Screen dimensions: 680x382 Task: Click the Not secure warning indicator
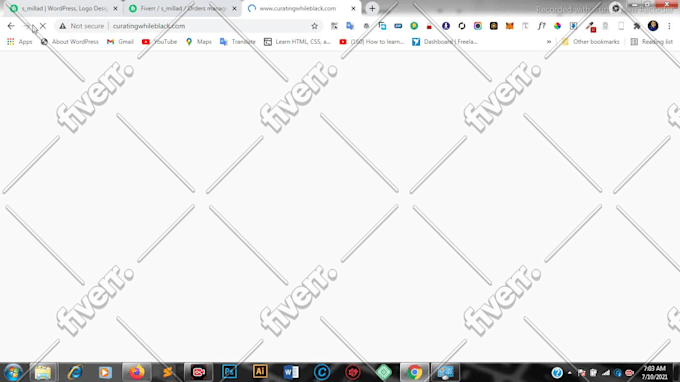click(x=82, y=26)
